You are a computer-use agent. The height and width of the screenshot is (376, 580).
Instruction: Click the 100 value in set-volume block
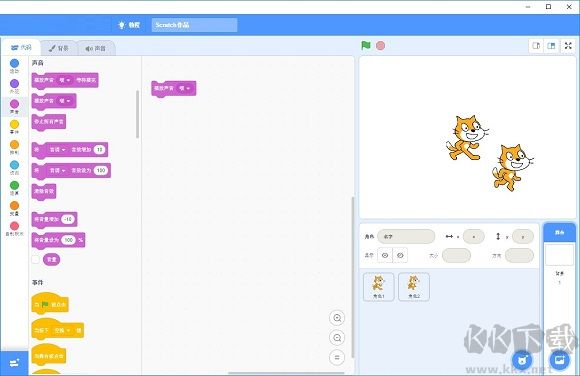point(69,240)
